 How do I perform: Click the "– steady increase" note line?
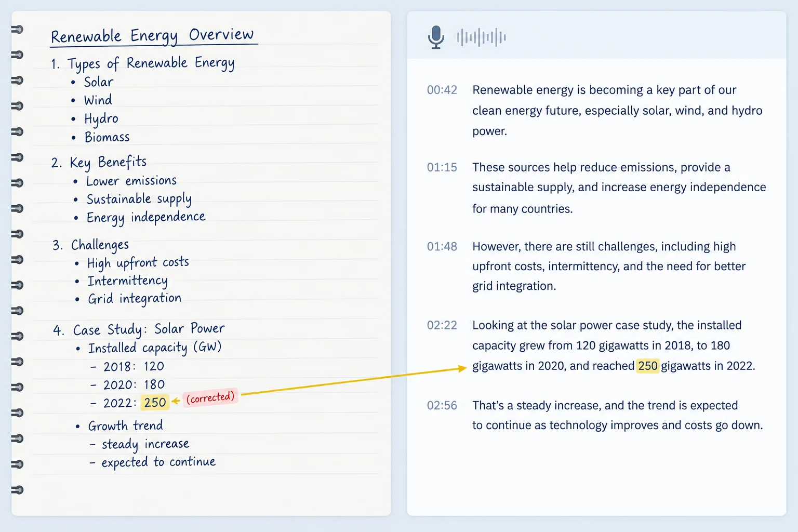coord(139,444)
